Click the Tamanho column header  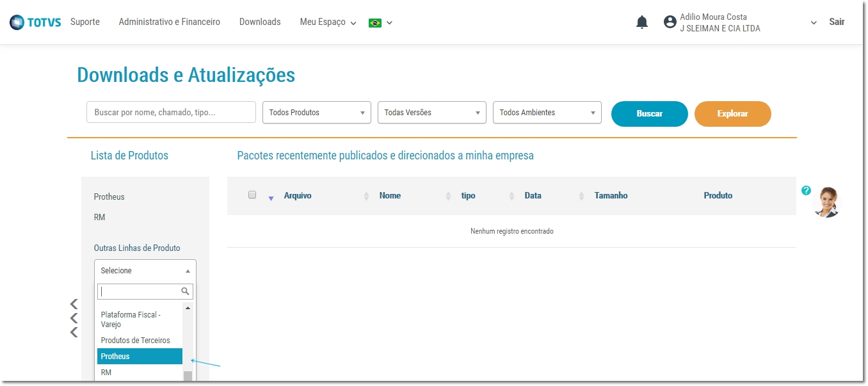coord(611,196)
